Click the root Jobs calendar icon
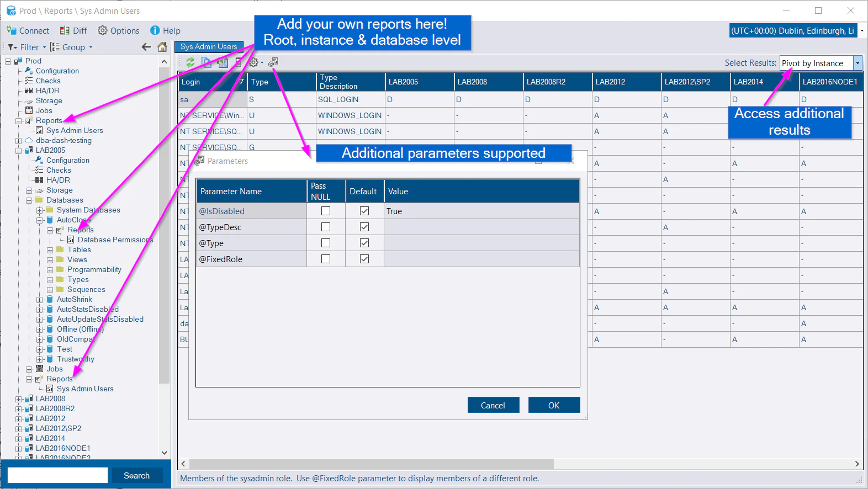The height and width of the screenshot is (489, 868). coord(29,110)
